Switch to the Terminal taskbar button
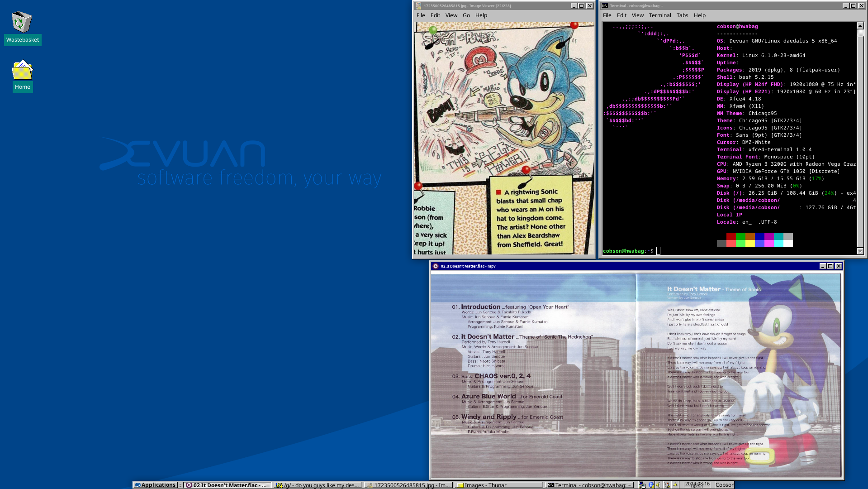Viewport: 868px width, 489px height. (589, 485)
